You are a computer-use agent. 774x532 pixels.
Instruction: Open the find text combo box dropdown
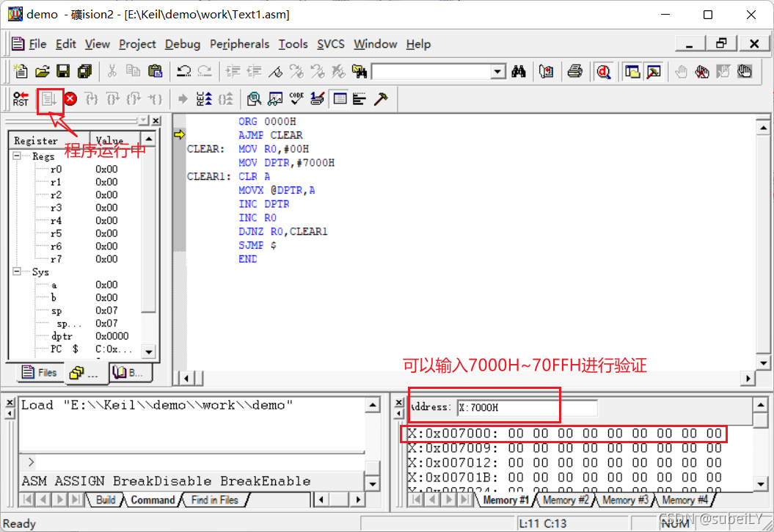point(498,72)
